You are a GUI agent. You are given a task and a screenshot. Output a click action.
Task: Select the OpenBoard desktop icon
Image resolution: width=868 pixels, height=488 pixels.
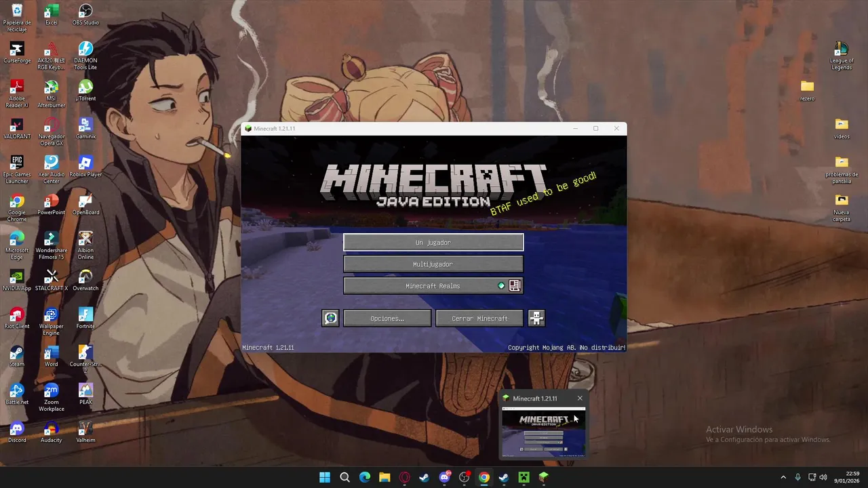(85, 205)
